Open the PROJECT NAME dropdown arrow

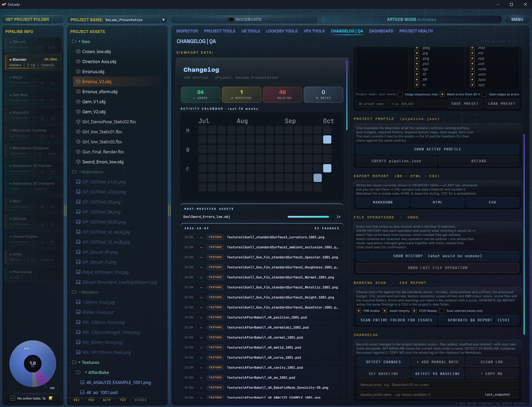click(x=163, y=20)
